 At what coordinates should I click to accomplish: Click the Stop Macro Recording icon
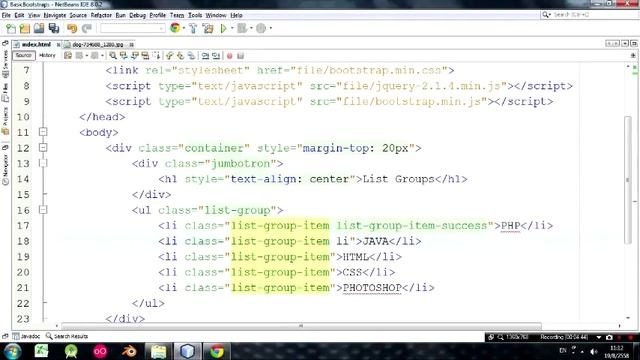click(240, 56)
